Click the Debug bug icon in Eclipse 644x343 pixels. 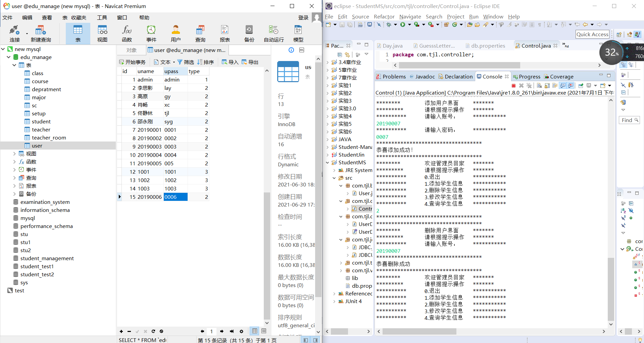click(x=389, y=24)
